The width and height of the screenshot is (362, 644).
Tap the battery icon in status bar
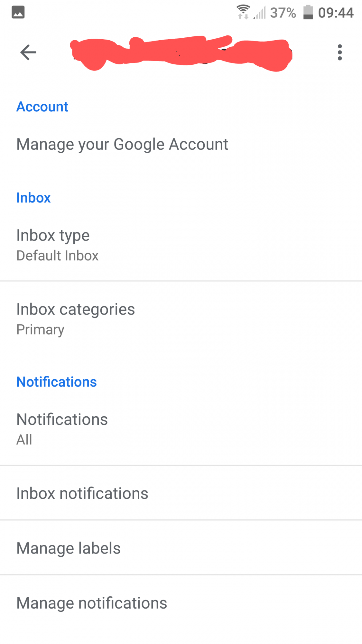tap(308, 12)
